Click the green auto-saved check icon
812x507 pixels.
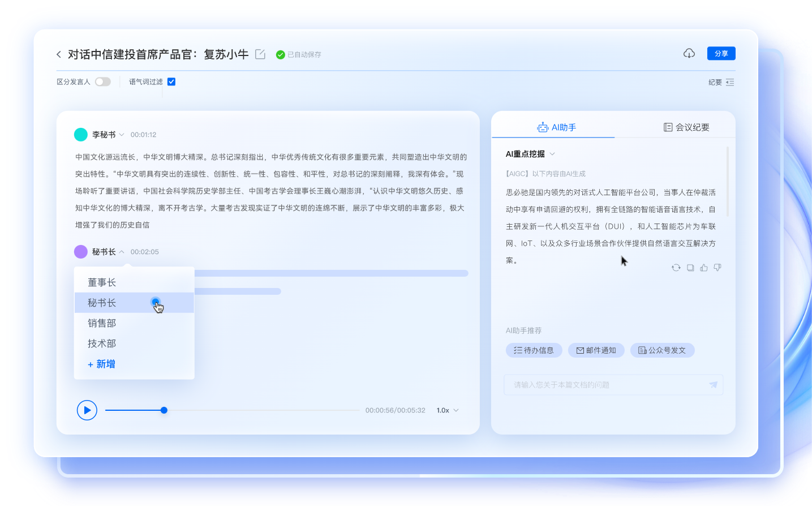(280, 55)
